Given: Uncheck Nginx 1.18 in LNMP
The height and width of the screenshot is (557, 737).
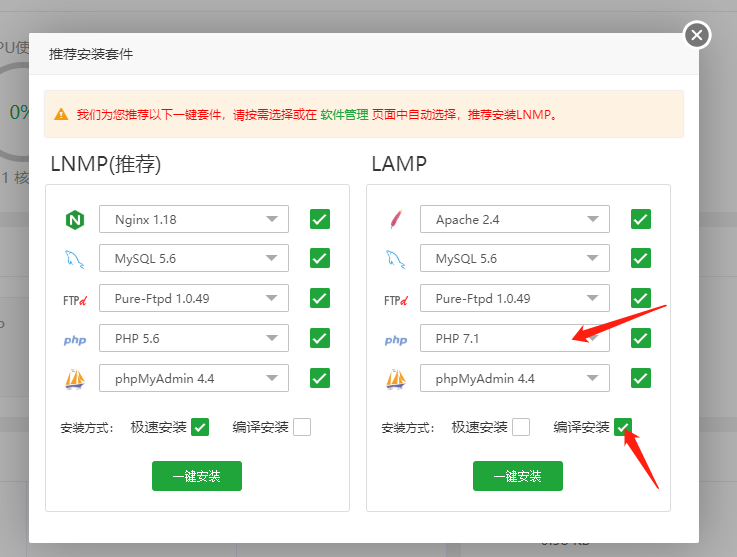Looking at the screenshot, I should tap(320, 219).
